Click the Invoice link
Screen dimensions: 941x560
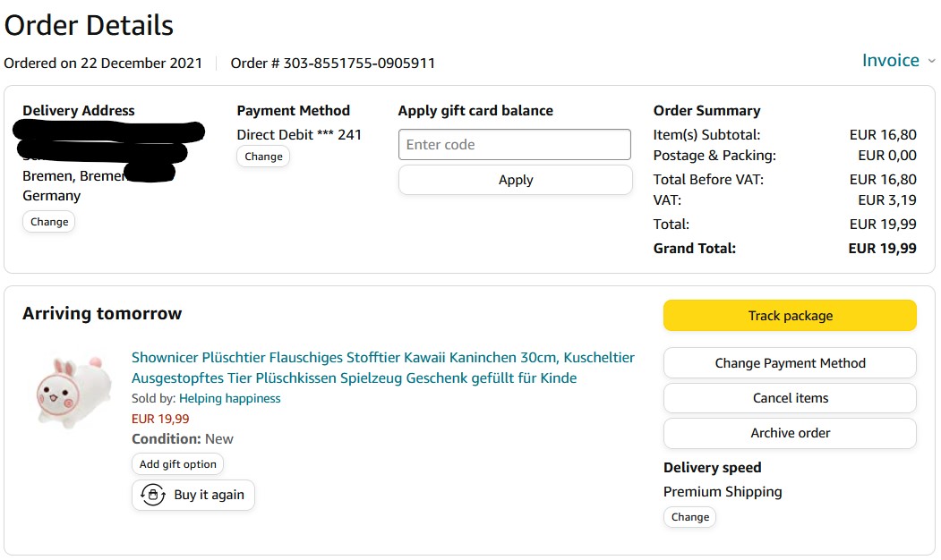(x=890, y=61)
